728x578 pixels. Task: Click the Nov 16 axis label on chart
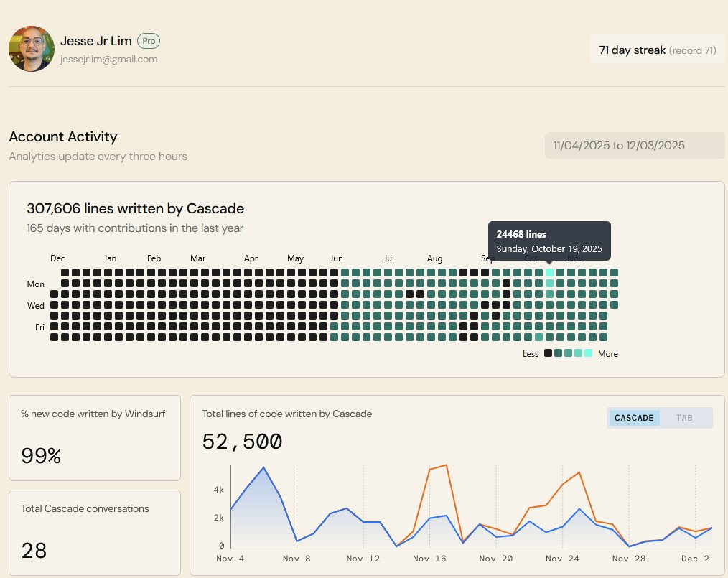pos(429,559)
